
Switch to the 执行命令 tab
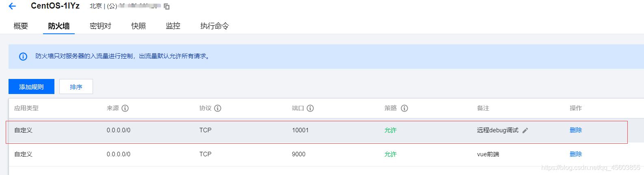tap(214, 26)
